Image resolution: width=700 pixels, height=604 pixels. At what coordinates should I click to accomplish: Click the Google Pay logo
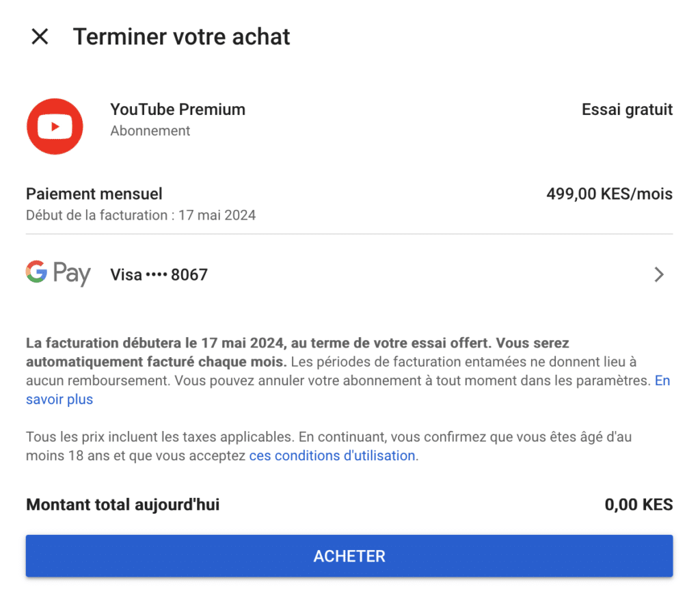click(58, 273)
